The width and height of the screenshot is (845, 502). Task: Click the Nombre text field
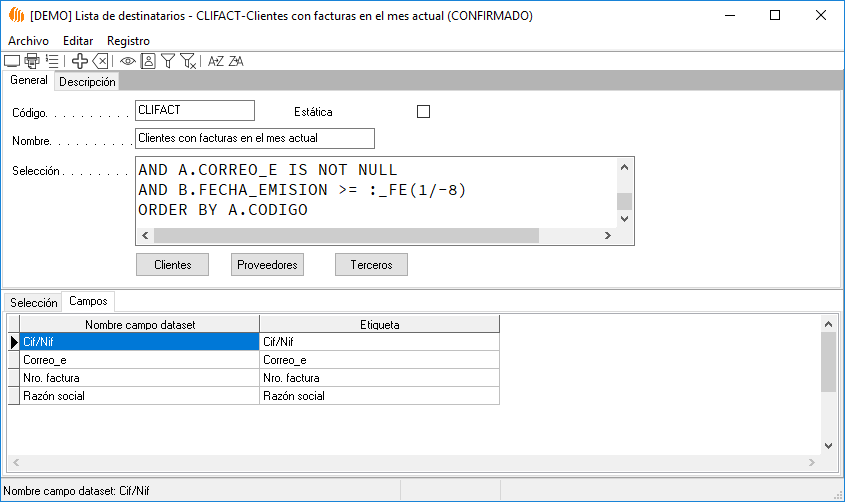tap(254, 138)
